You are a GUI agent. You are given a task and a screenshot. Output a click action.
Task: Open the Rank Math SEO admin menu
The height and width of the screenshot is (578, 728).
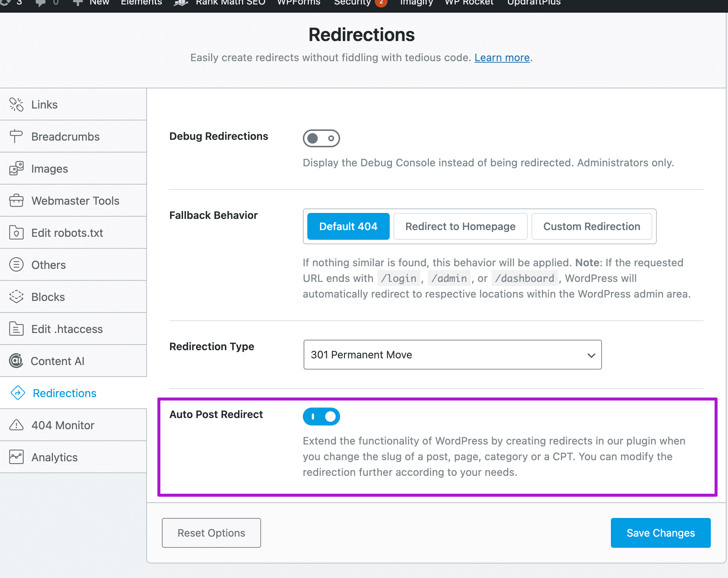(x=230, y=3)
